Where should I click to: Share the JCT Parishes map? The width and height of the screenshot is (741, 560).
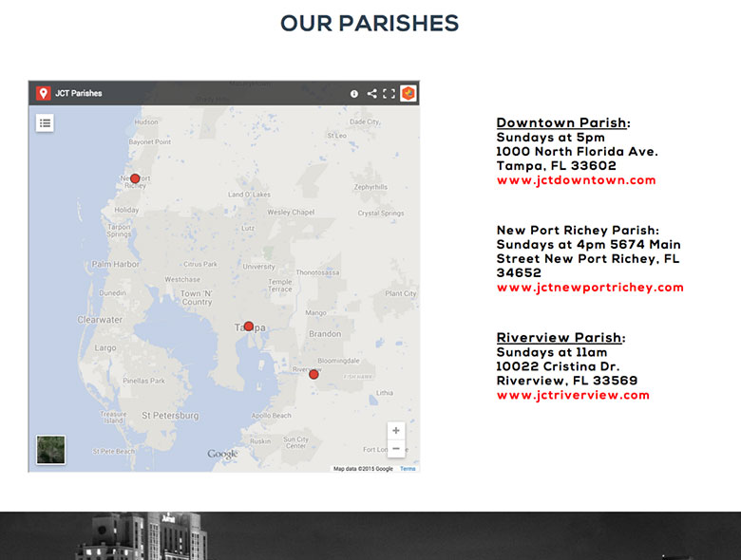371,93
